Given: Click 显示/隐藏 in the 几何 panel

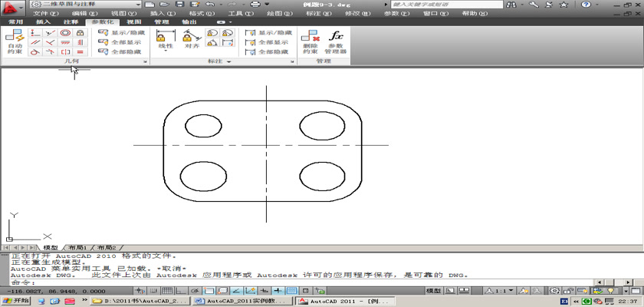Looking at the screenshot, I should click(x=122, y=32).
